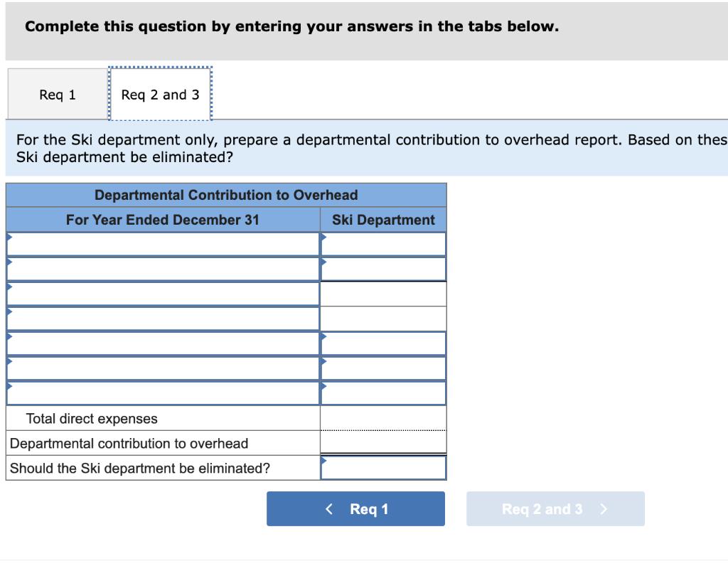Open the 'Should the Ski department be eliminated?' answer dropdown

coord(383,468)
